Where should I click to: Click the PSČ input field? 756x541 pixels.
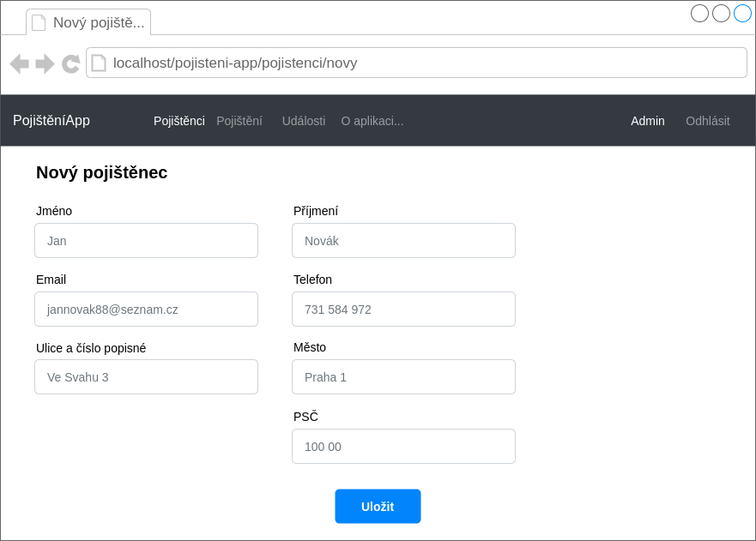[403, 447]
